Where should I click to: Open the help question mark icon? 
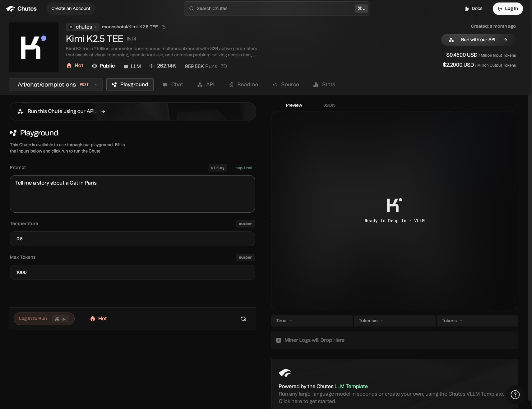pos(515,395)
